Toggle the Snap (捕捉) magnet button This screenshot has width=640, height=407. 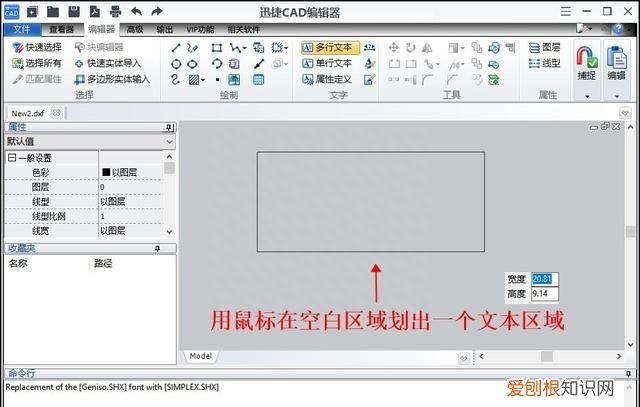coord(587,63)
